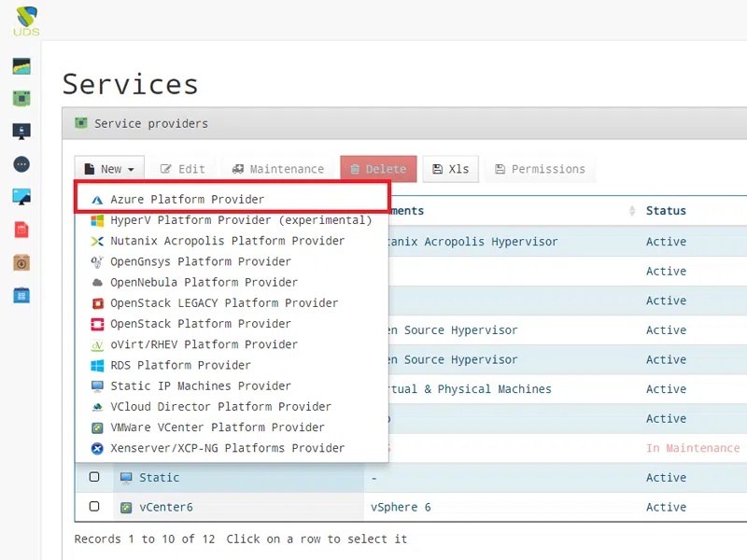The height and width of the screenshot is (560, 747).
Task: Choose VMWare VCenter Platform Provider
Action: point(232,427)
